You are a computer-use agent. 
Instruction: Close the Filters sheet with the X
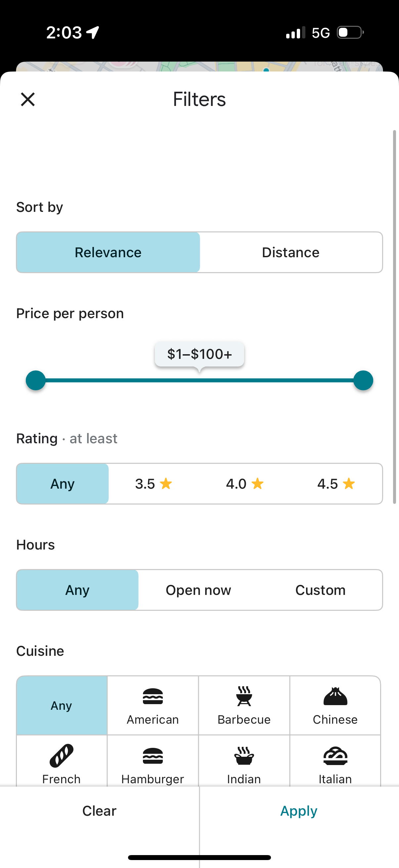coord(27,99)
